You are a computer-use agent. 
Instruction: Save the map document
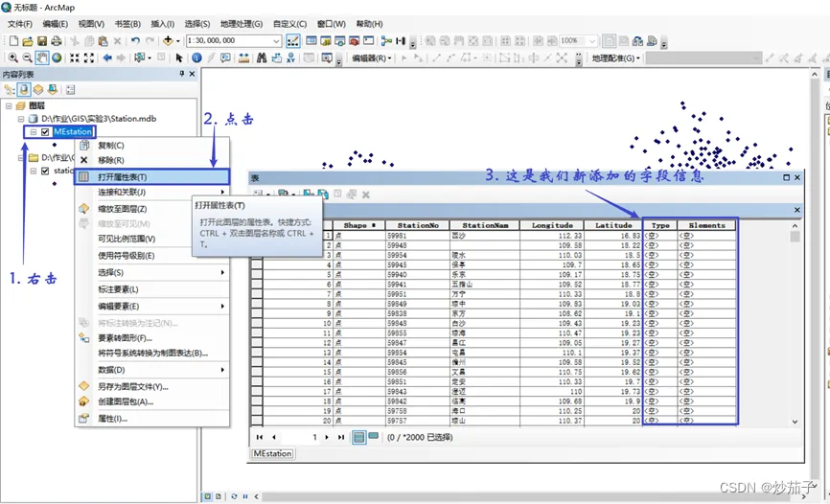pos(42,41)
